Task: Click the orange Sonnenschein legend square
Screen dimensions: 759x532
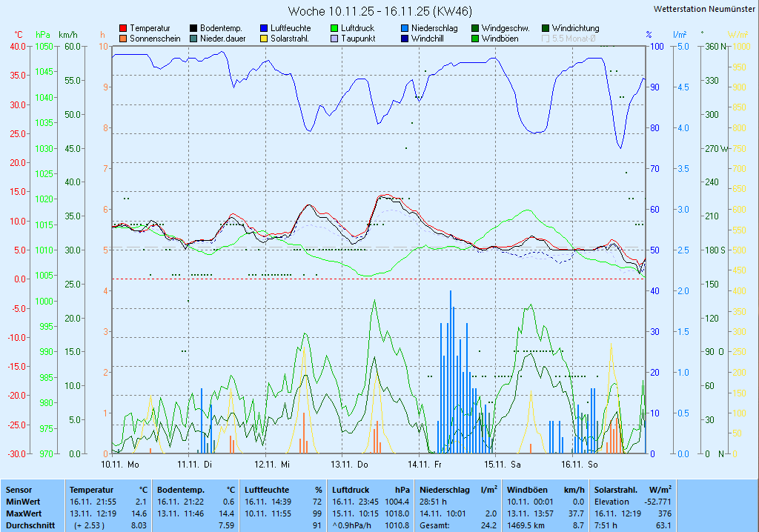Action: (123, 39)
